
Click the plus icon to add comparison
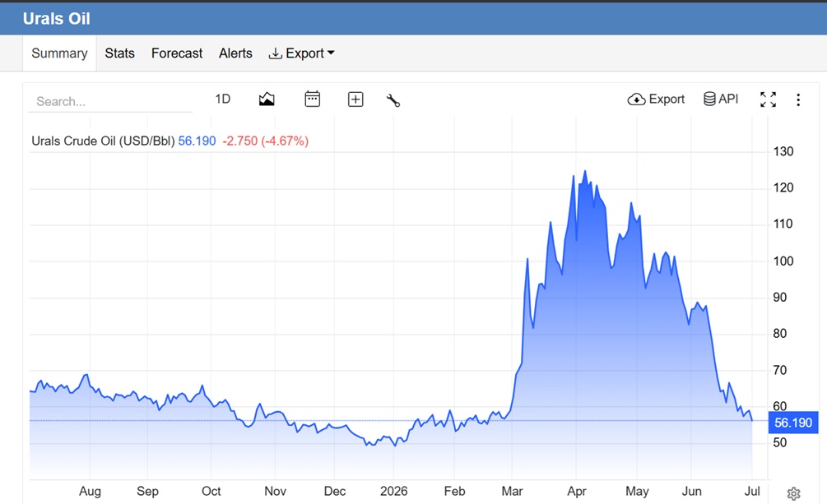pos(355,99)
